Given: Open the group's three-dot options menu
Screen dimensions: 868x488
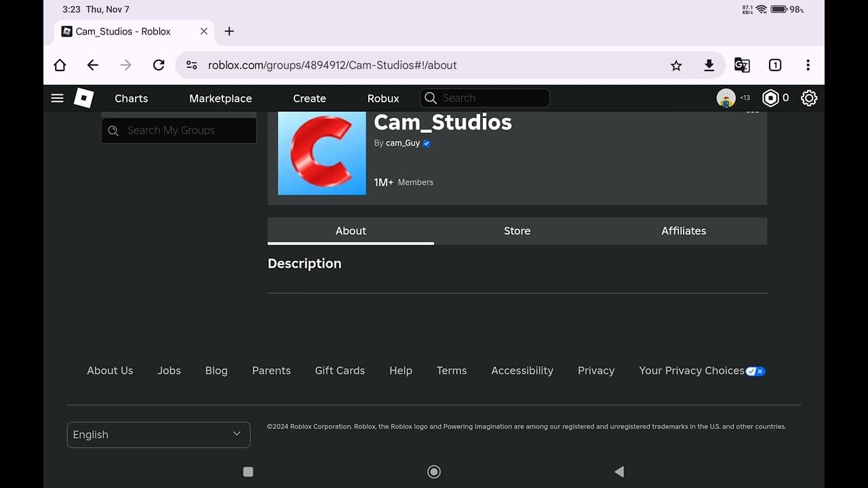Looking at the screenshot, I should pyautogui.click(x=752, y=113).
